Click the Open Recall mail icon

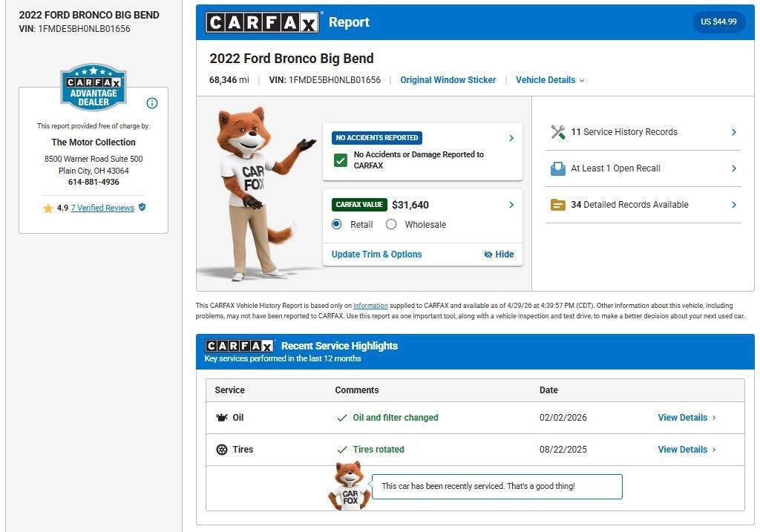[x=558, y=168]
